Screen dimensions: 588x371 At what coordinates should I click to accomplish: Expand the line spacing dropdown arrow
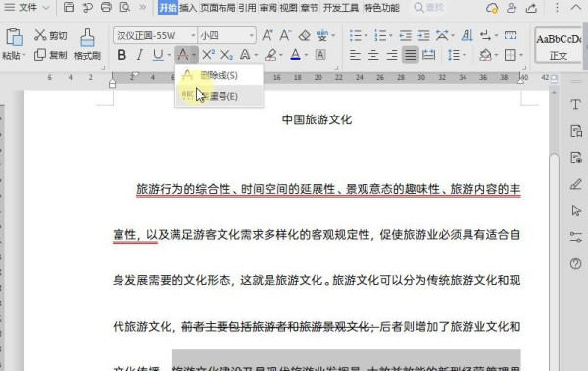click(x=465, y=55)
